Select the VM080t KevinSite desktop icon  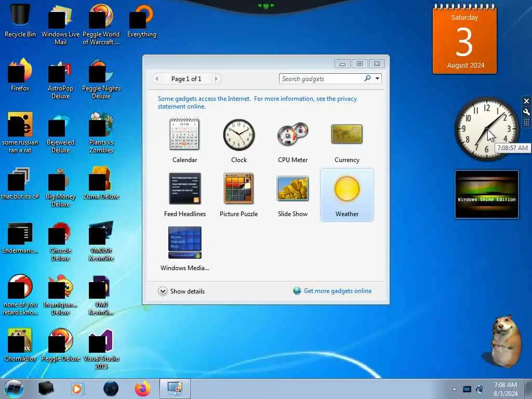coord(101,241)
